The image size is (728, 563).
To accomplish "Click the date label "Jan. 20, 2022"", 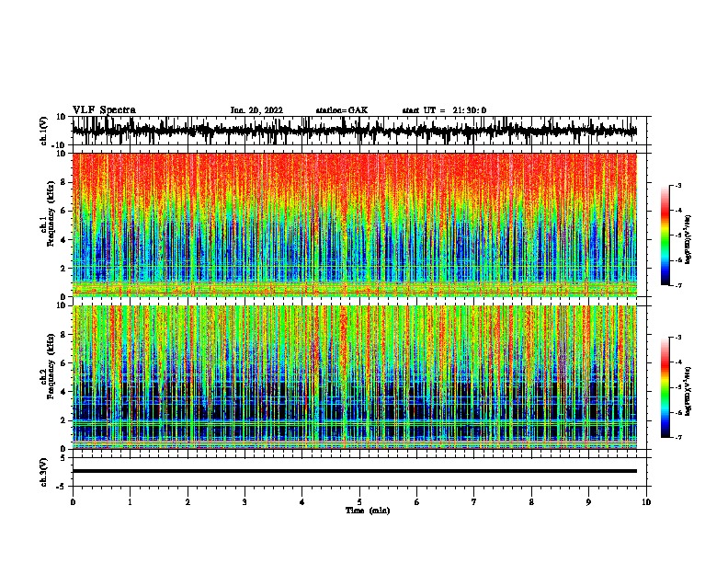I will [x=256, y=110].
